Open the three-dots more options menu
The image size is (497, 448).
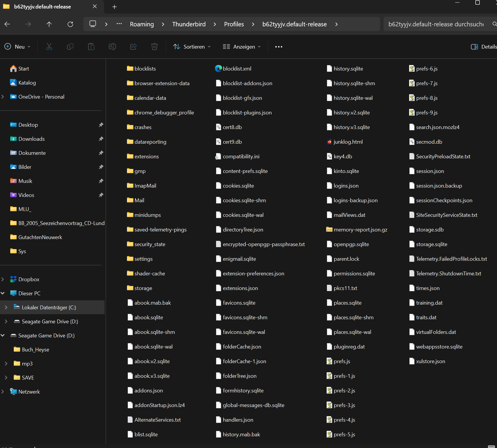tap(278, 47)
